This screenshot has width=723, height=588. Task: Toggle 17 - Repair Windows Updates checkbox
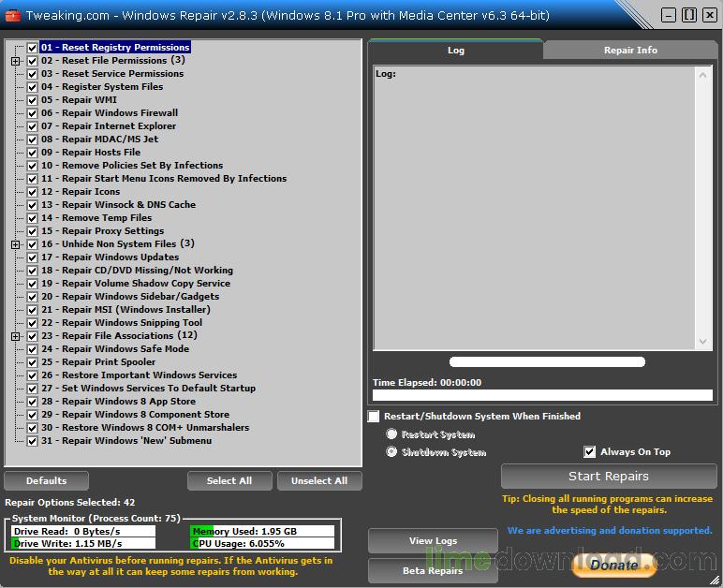tap(32, 257)
